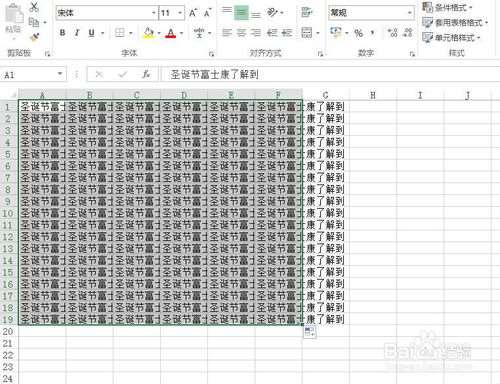Image resolution: width=500 pixels, height=384 pixels.
Task: Click the Name Box showing A1
Action: (33, 74)
